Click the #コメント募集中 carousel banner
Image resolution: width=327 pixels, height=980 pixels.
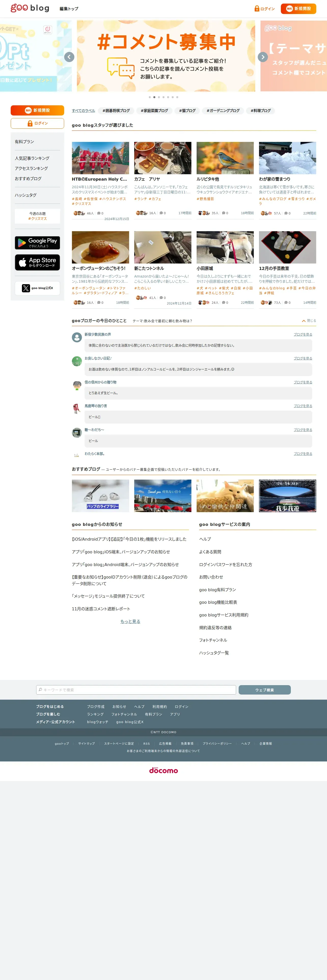tap(166, 56)
